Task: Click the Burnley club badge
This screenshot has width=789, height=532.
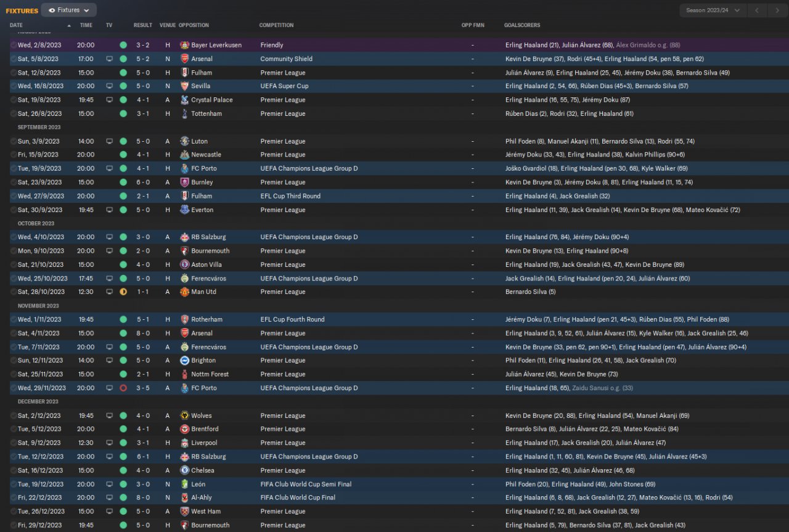Action: [x=184, y=182]
